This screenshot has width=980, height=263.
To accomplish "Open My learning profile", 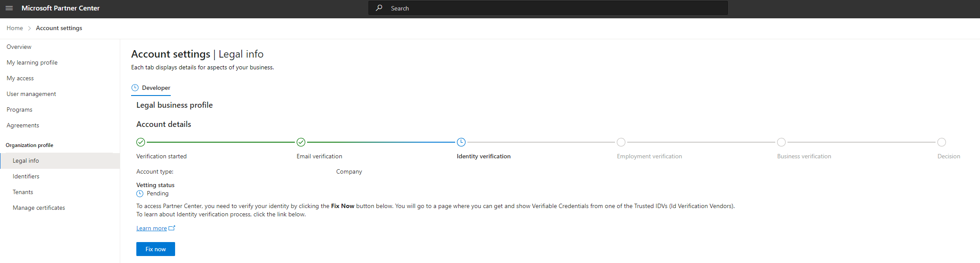I will point(32,62).
